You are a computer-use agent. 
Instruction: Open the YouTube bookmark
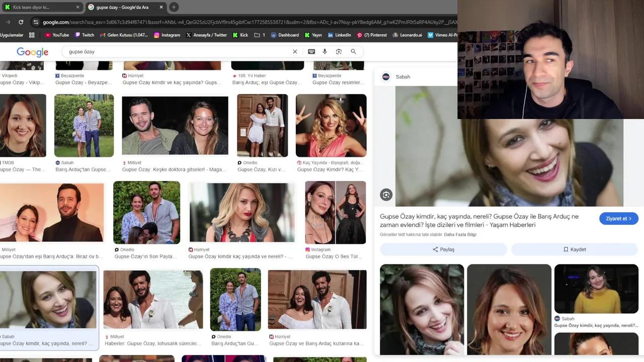pos(57,35)
